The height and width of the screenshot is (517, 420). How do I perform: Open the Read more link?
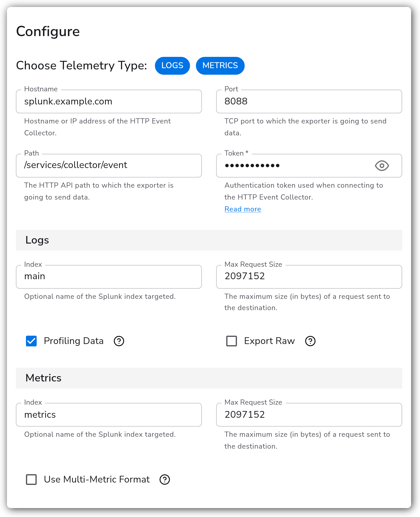(243, 209)
